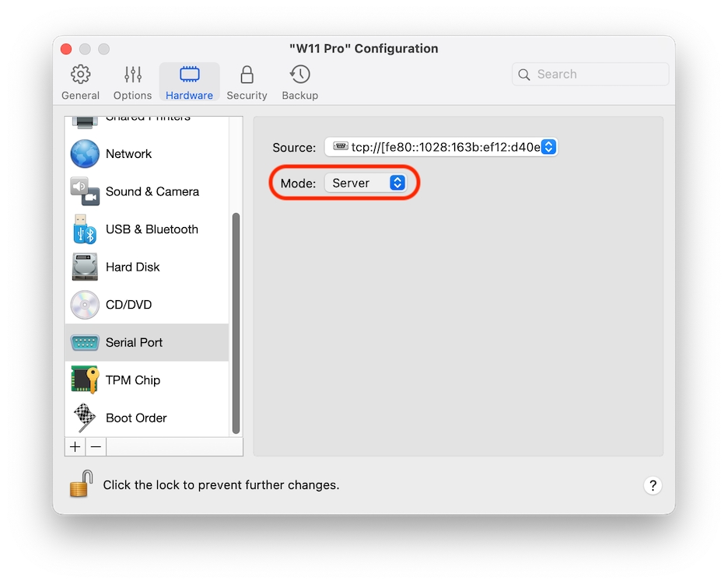The image size is (728, 584).
Task: Click the lock to prevent changes
Action: tap(81, 484)
